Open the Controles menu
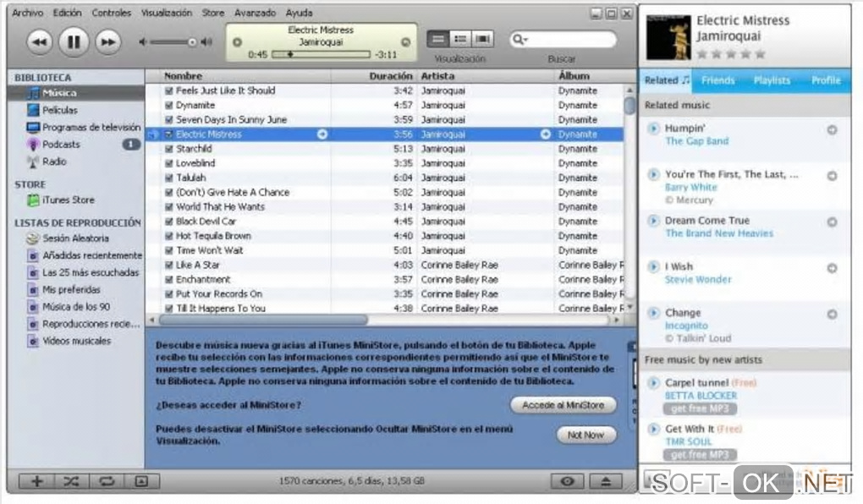 coord(111,12)
